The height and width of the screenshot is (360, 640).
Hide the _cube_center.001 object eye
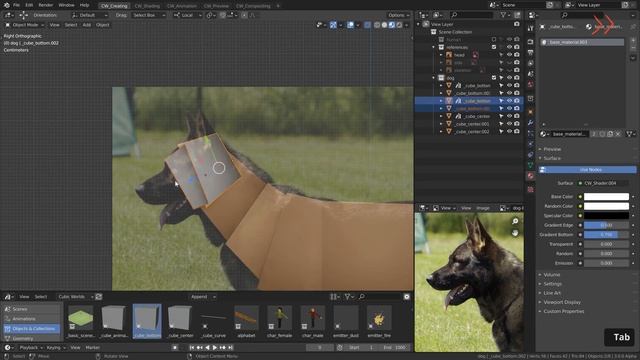tap(509, 124)
